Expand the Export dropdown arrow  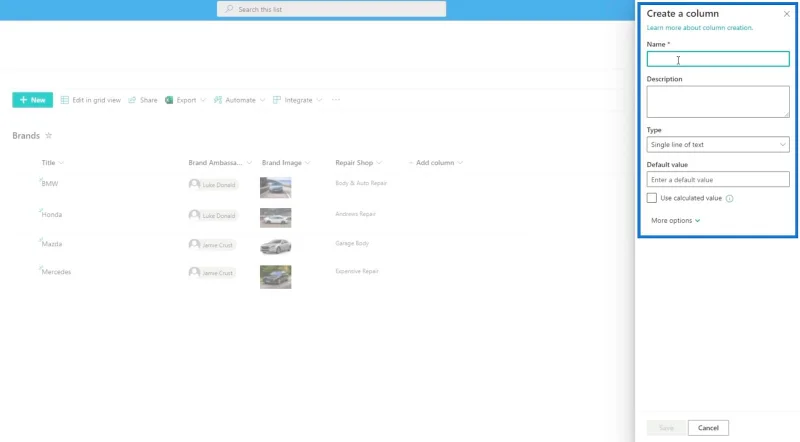[x=203, y=100]
